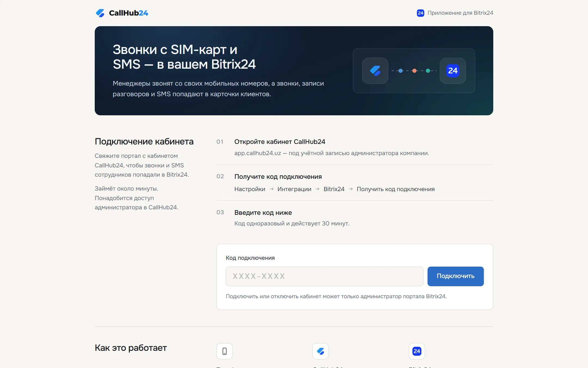The image size is (588, 368).
Task: Click the paragraph 'Займёт около минуты'
Action: click(136, 198)
